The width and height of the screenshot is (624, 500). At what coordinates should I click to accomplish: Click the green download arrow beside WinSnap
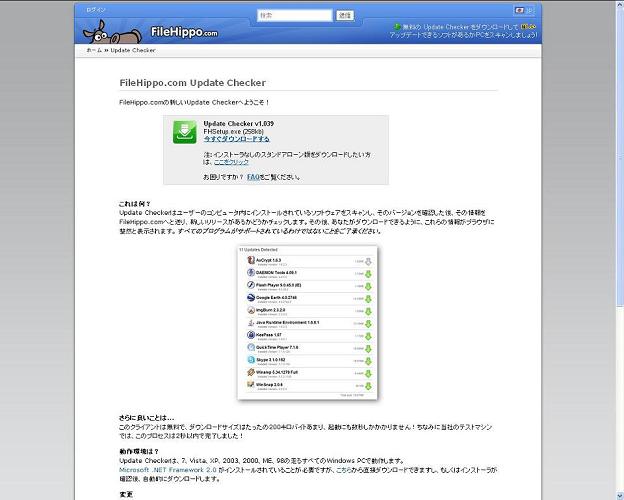pos(368,386)
